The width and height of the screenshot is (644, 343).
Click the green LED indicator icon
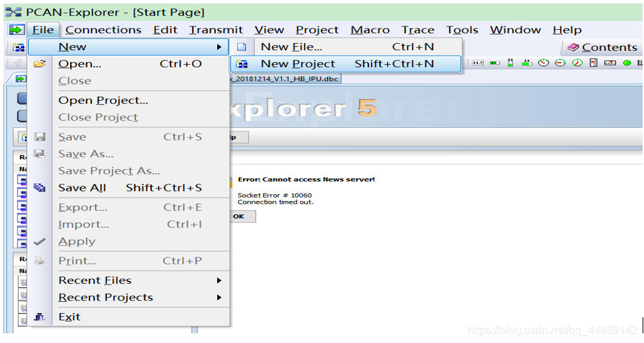pyautogui.click(x=627, y=63)
